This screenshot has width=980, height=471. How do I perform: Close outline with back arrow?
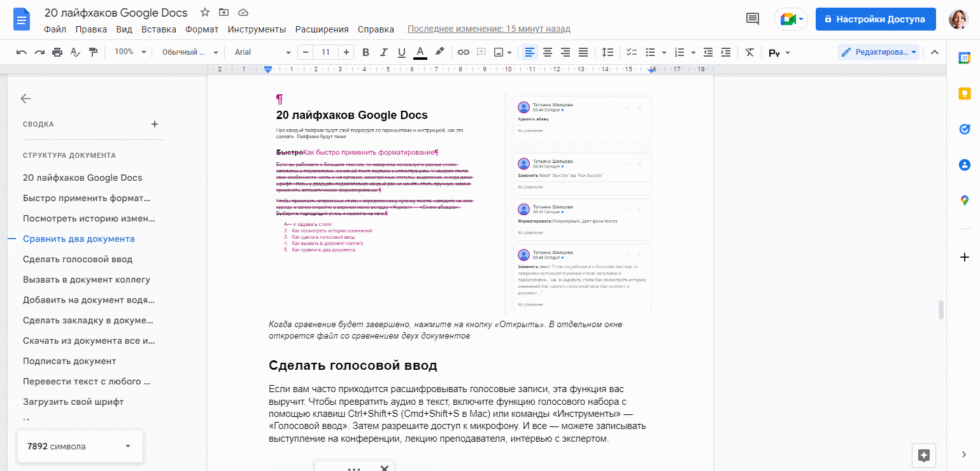coord(25,99)
